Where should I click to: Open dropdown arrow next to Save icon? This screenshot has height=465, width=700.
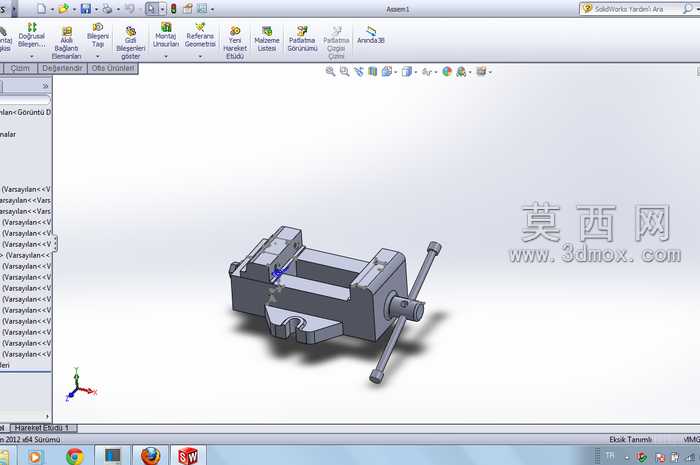click(96, 9)
